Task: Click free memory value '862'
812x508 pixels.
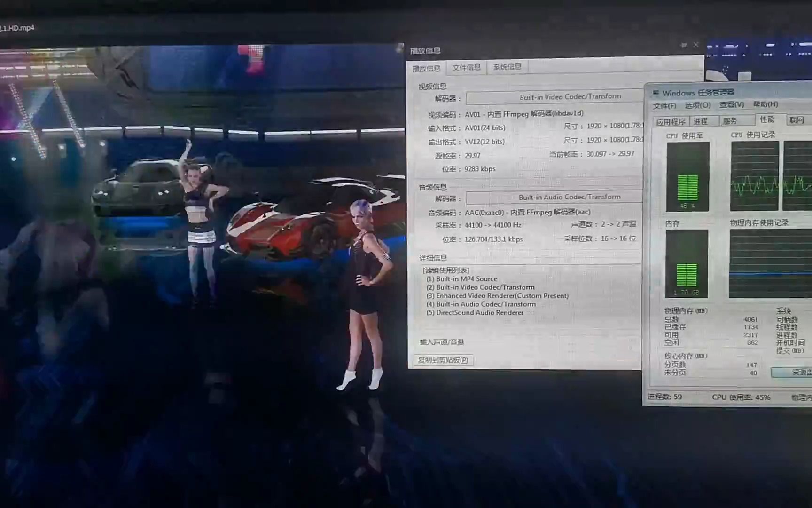Action: (x=752, y=342)
